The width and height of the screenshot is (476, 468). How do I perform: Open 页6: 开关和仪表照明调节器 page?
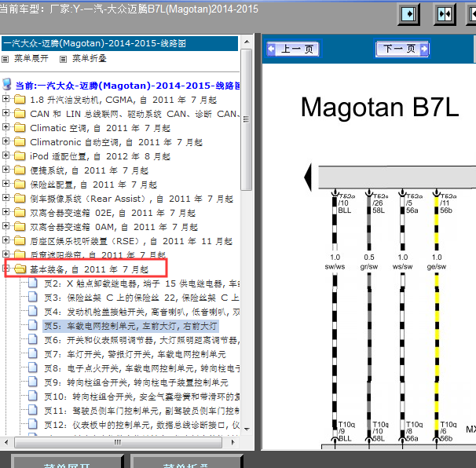pos(141,340)
